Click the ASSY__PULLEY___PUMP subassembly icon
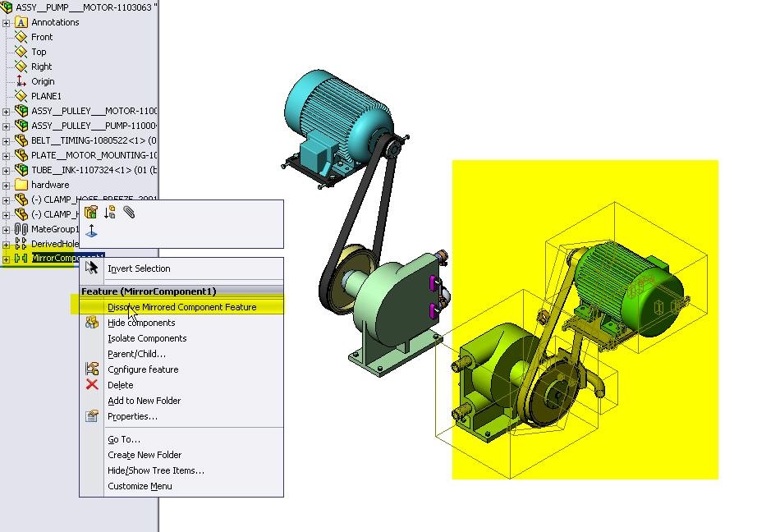This screenshot has height=532, width=757. (21, 126)
